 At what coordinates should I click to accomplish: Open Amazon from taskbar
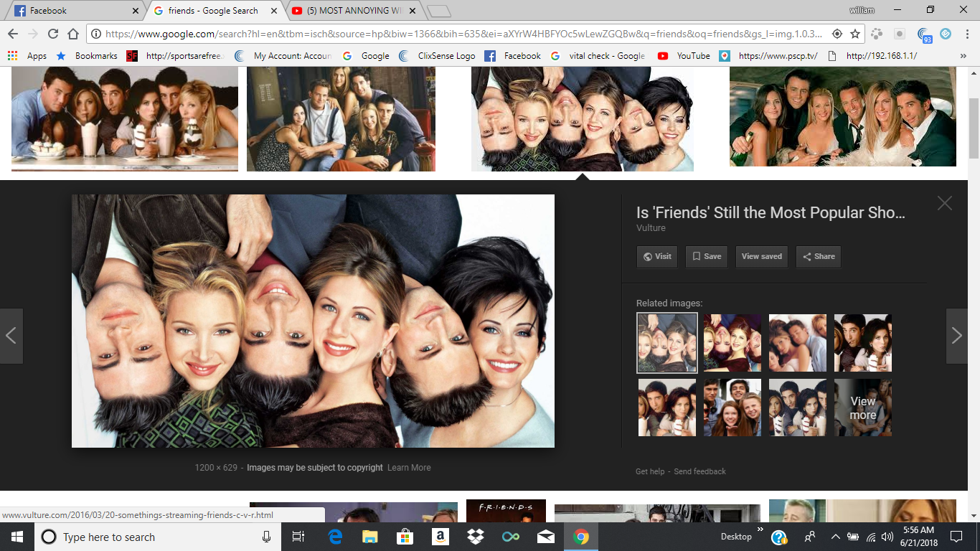pyautogui.click(x=440, y=537)
